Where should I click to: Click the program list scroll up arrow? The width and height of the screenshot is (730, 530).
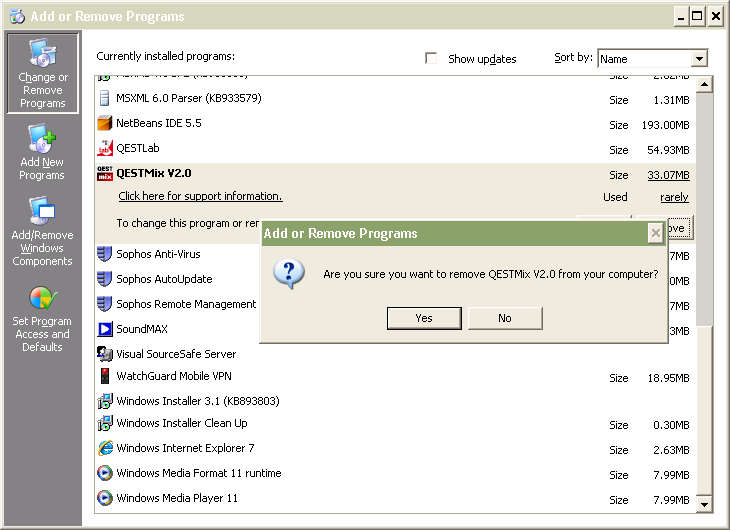(704, 84)
